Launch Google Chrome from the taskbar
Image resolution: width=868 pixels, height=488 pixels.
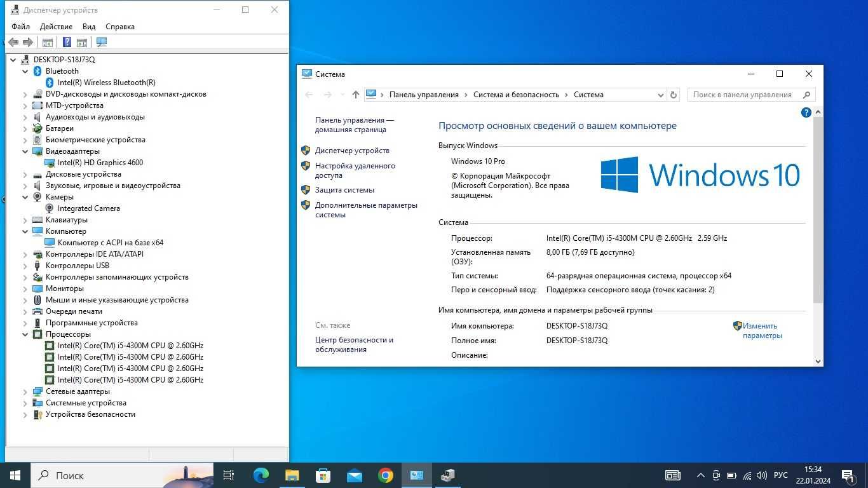coord(385,475)
